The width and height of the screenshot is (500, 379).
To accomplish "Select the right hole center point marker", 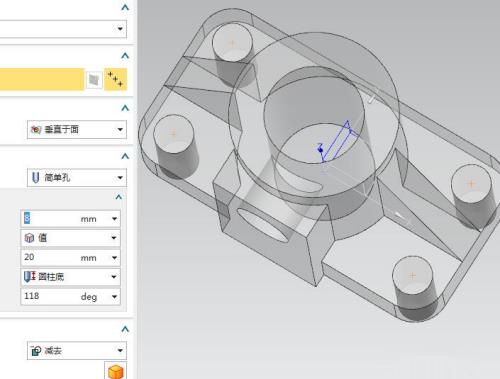I will (471, 183).
